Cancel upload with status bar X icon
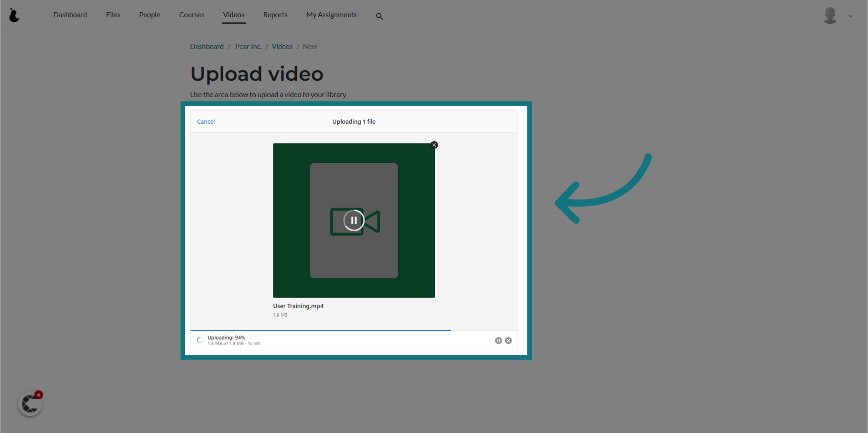Screen dimensions: 868x433 coord(509,341)
